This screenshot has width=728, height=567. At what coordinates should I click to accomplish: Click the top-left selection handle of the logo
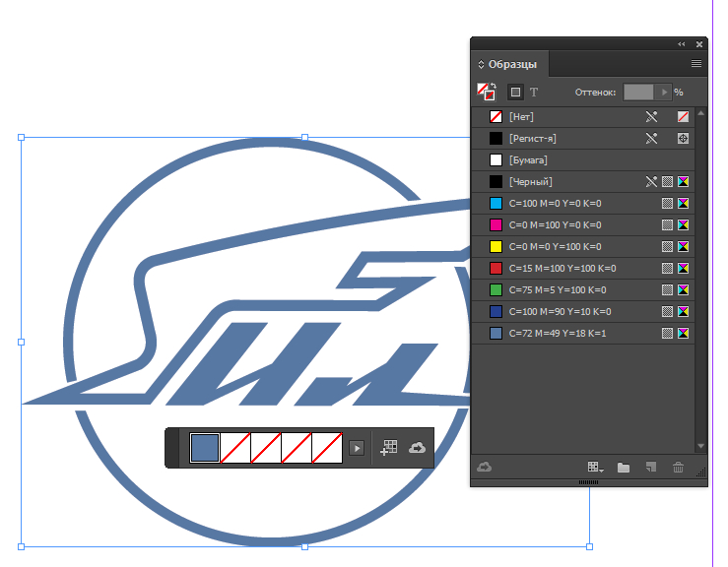pyautogui.click(x=21, y=138)
